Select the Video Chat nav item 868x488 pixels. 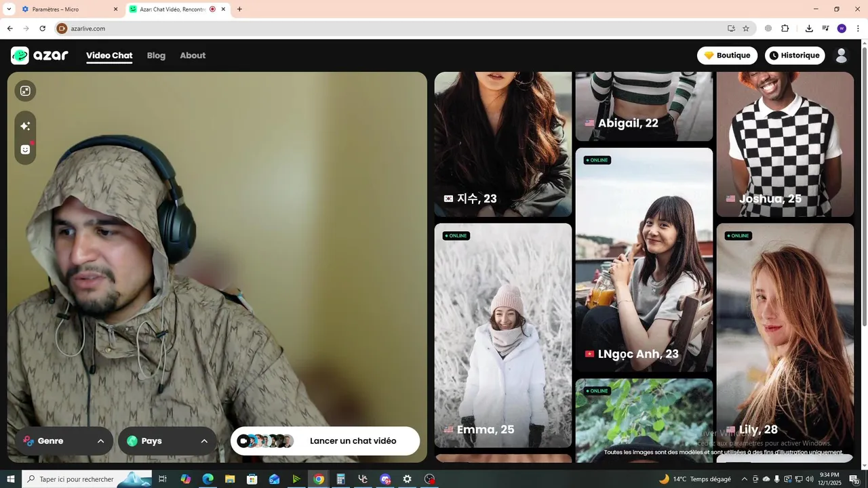coord(109,56)
